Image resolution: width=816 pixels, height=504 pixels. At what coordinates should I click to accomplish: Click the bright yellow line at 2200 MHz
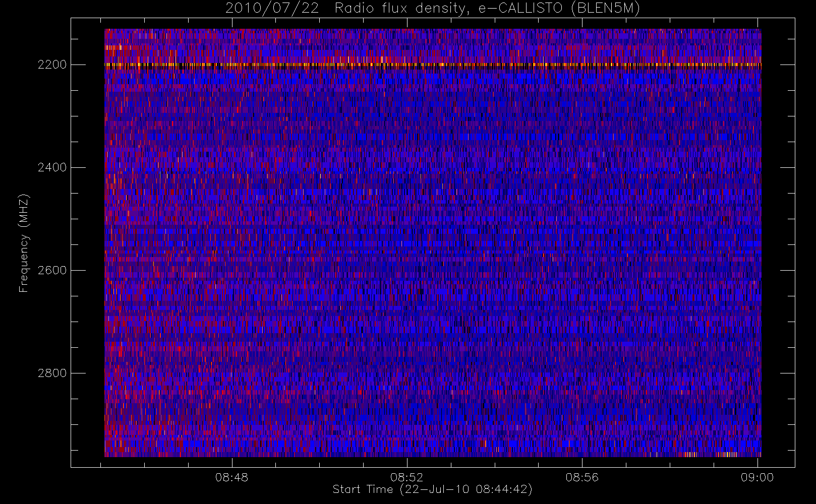tap(433, 65)
